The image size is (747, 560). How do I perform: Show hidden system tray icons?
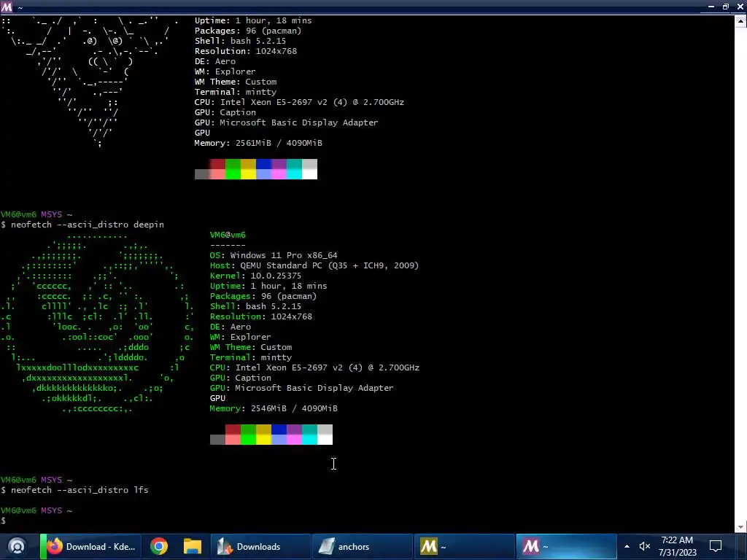point(627,546)
